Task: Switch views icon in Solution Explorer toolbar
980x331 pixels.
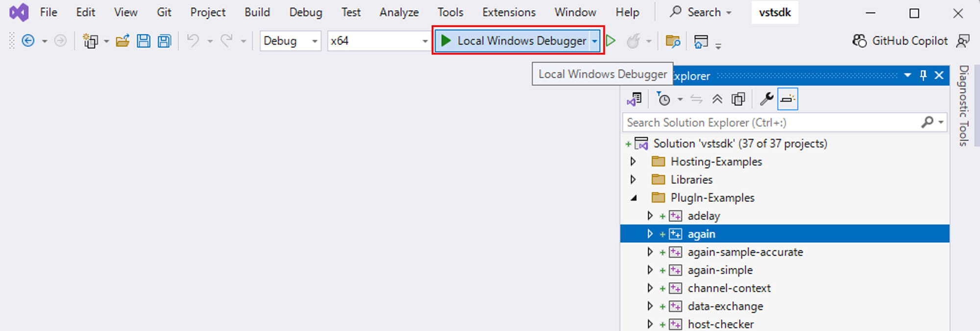Action: [634, 99]
